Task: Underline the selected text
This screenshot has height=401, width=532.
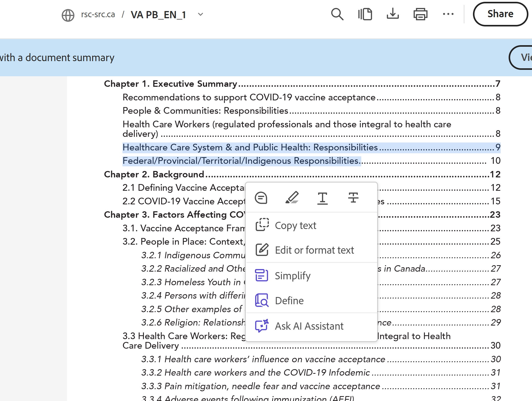Action: pyautogui.click(x=322, y=198)
